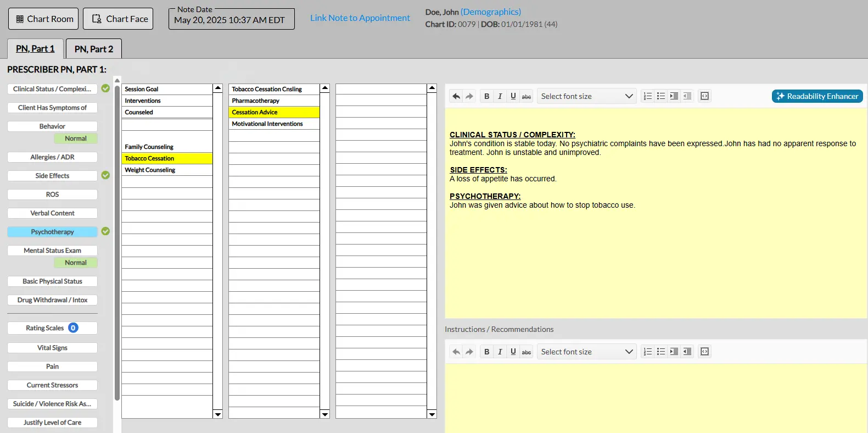Image resolution: width=868 pixels, height=433 pixels.
Task: Redo in the Instructions editor
Action: click(469, 352)
